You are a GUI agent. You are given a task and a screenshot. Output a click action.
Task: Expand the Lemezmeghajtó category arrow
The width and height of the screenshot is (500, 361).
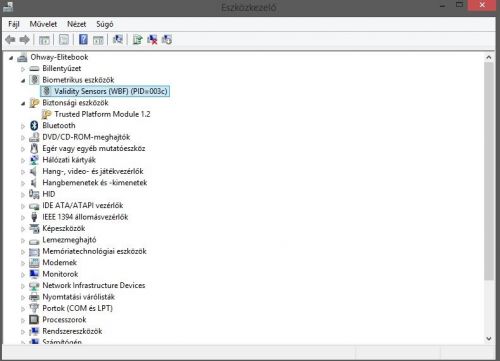pyautogui.click(x=23, y=240)
